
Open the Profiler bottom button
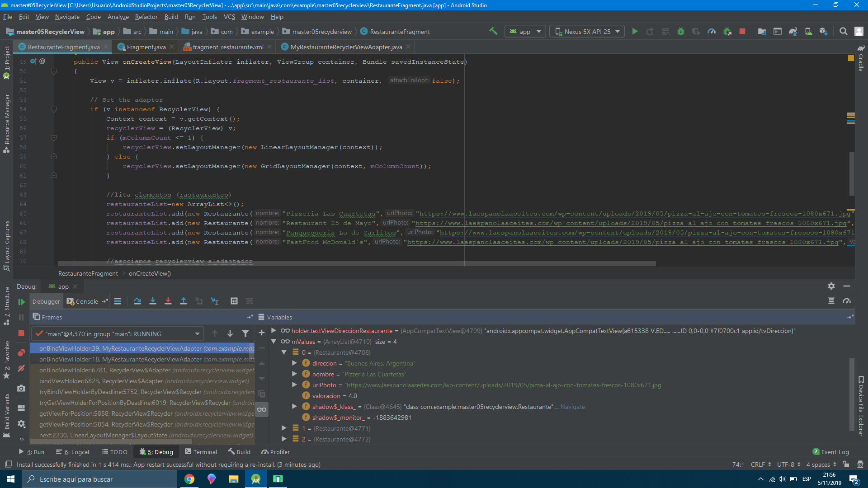click(275, 452)
